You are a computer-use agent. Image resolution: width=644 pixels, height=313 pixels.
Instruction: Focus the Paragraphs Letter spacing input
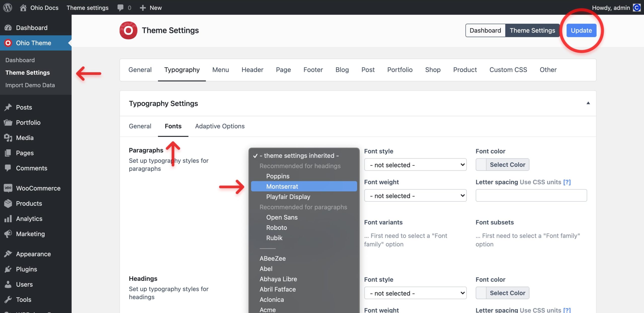click(x=531, y=195)
